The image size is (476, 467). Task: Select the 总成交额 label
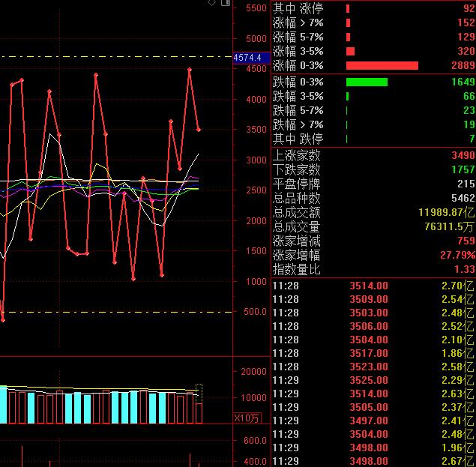pos(296,213)
